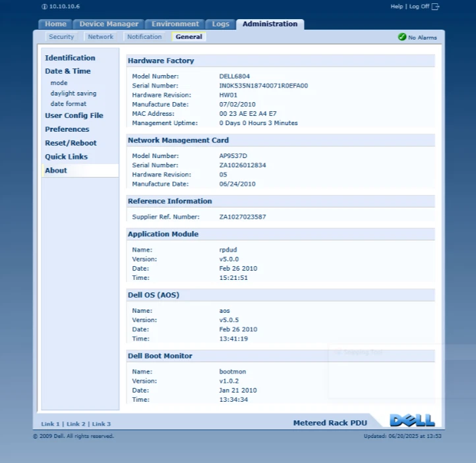Open User Config File in sidebar
The width and height of the screenshot is (476, 463).
click(74, 115)
